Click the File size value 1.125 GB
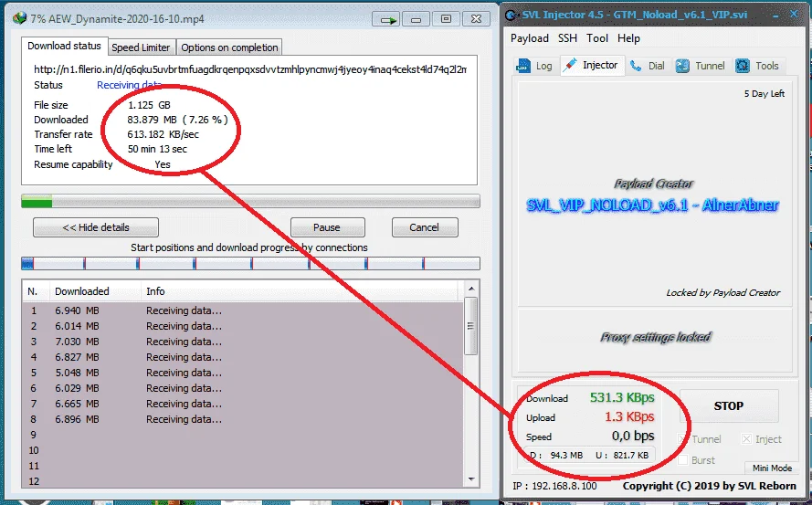Viewport: 812px width, 505px height. tap(149, 105)
